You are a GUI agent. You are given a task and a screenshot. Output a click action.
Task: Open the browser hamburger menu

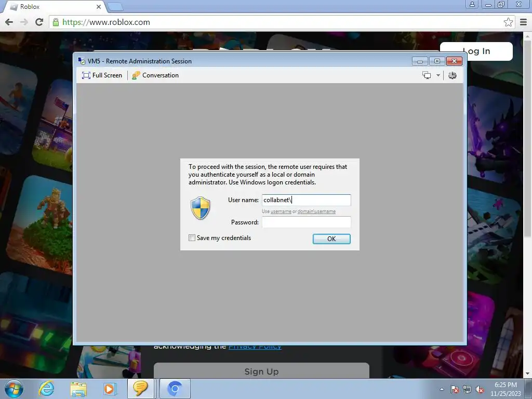click(x=524, y=22)
